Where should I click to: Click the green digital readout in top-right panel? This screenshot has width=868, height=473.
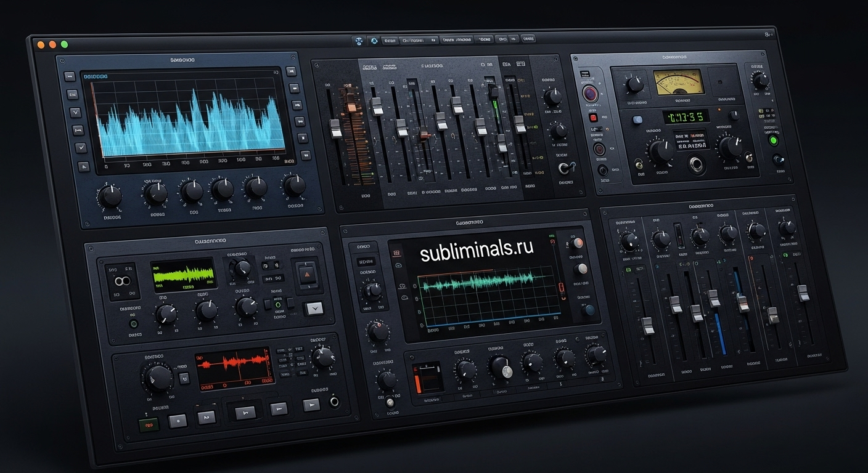pyautogui.click(x=686, y=116)
